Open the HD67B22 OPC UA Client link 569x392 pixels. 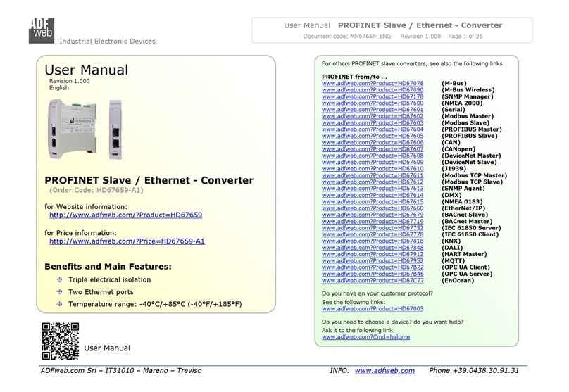click(373, 267)
